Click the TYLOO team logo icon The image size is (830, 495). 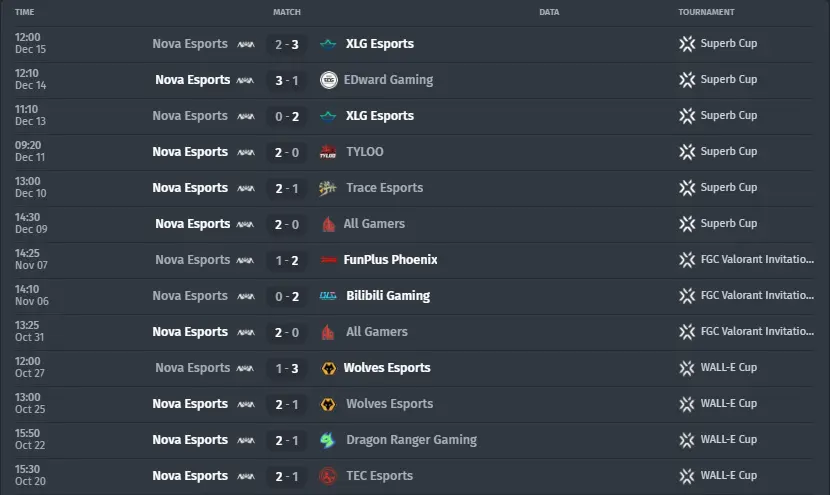click(328, 152)
